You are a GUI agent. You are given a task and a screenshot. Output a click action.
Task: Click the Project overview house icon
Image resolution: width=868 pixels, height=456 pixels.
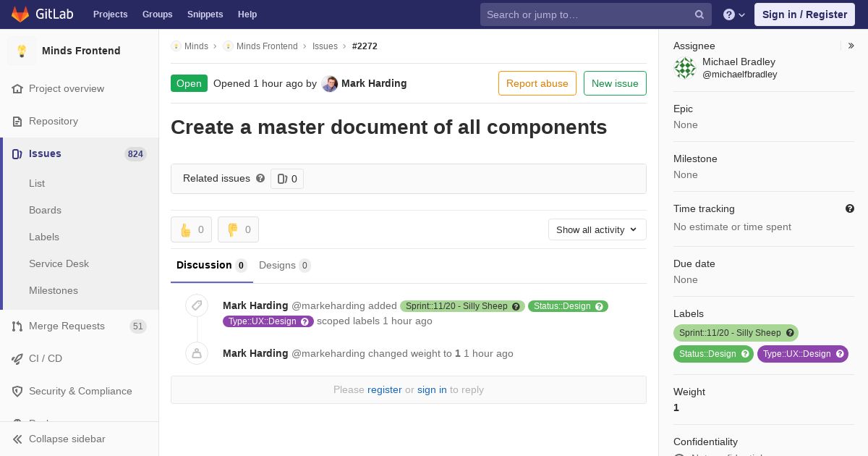click(x=17, y=88)
